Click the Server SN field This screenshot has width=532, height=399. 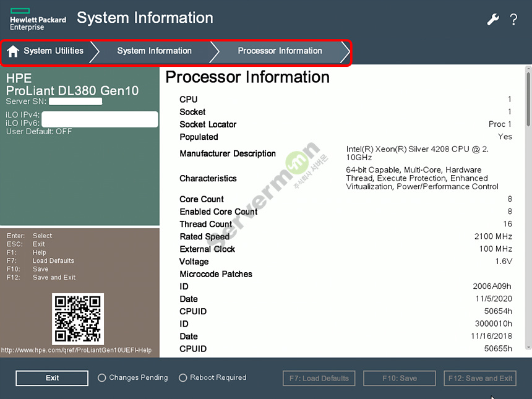[x=75, y=101]
